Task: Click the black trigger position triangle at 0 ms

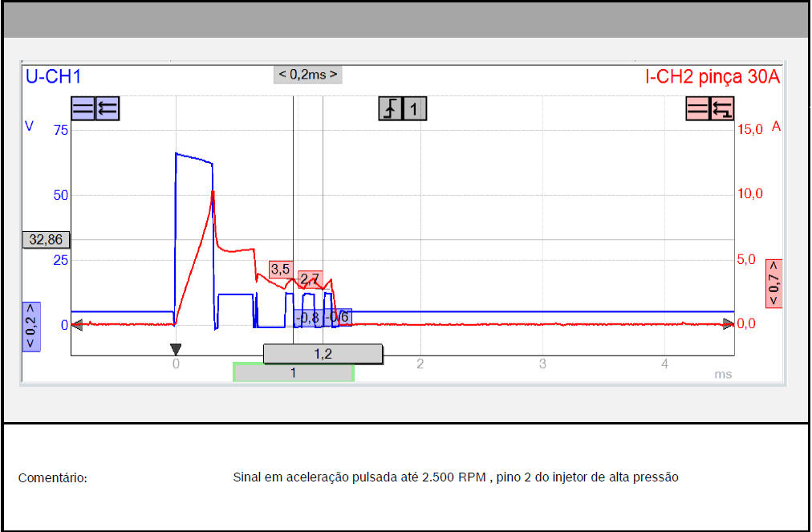Action: point(176,349)
